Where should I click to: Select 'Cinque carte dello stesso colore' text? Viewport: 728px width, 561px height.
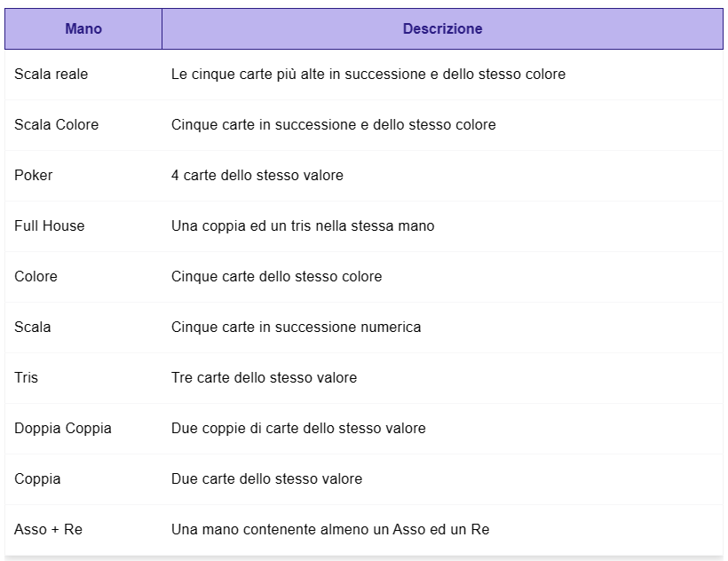tap(276, 277)
